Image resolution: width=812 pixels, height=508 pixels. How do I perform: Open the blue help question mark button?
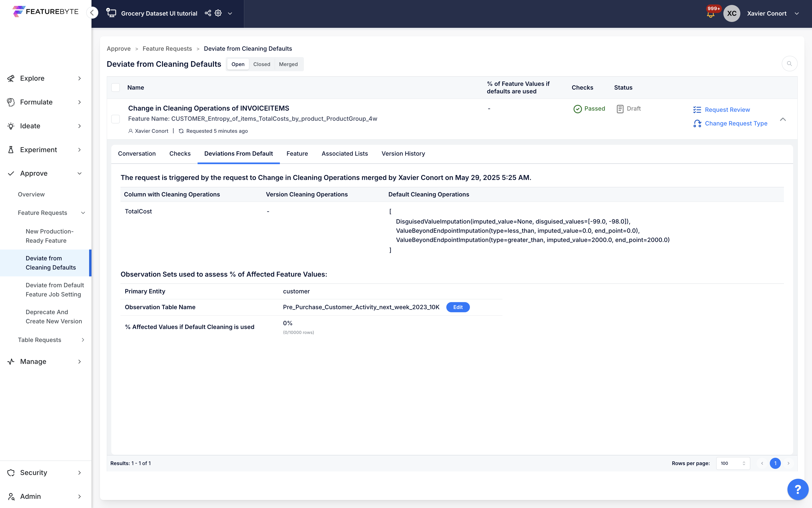click(798, 489)
